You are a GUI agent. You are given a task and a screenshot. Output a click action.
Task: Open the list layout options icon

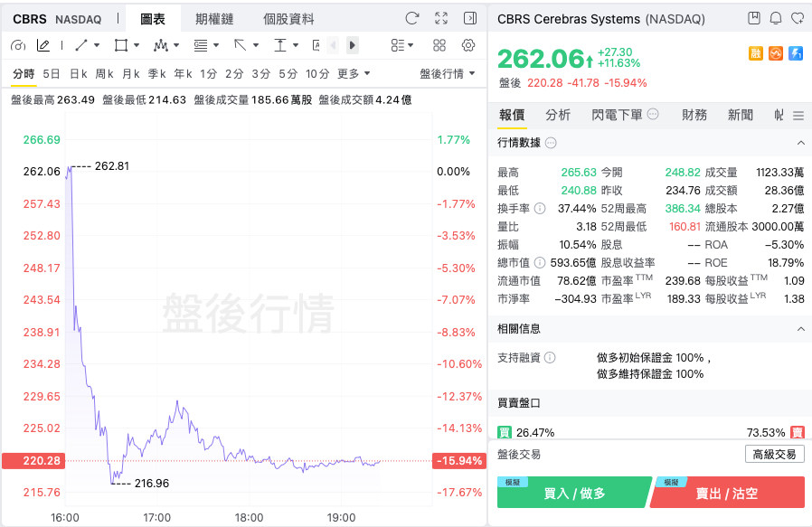coord(398,45)
